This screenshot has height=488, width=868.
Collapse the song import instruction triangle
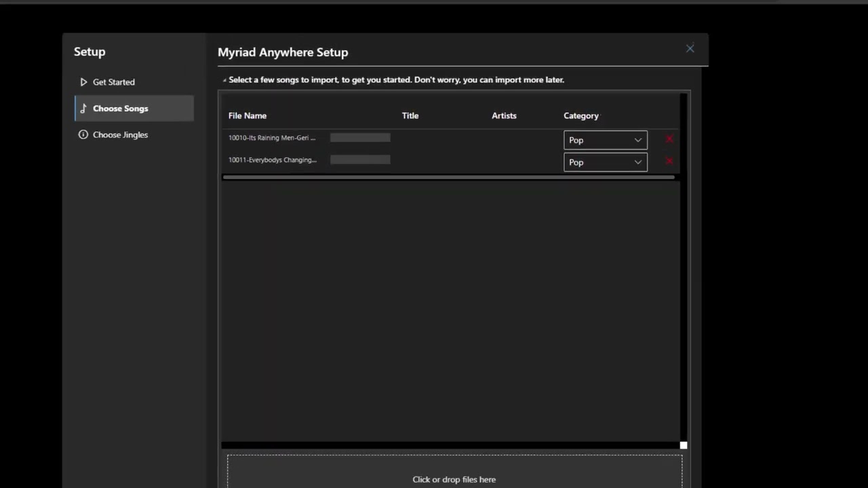(x=224, y=80)
